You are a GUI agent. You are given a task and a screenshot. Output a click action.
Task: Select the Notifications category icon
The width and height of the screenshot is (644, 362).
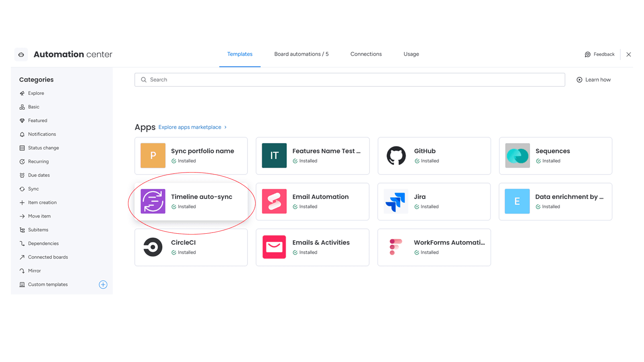tap(22, 134)
